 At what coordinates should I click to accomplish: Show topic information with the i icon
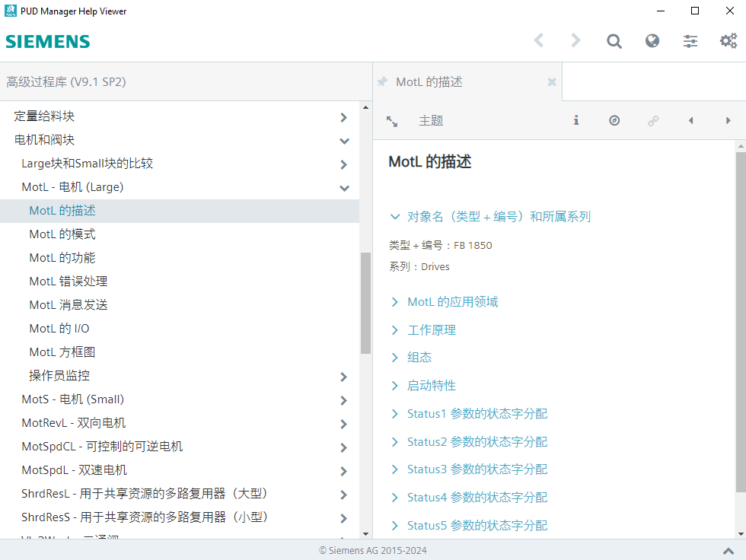576,120
